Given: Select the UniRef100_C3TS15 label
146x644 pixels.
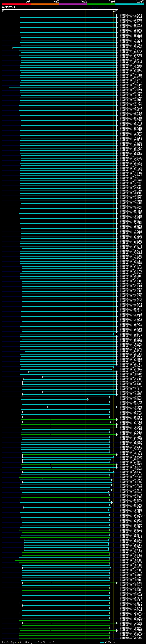Looking at the screenshot, I should click(x=131, y=72).
